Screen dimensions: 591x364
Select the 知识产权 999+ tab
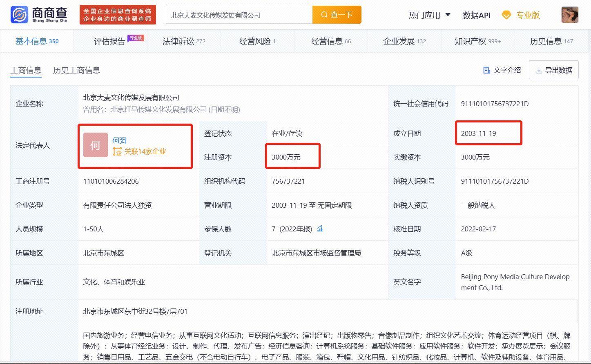(x=478, y=41)
